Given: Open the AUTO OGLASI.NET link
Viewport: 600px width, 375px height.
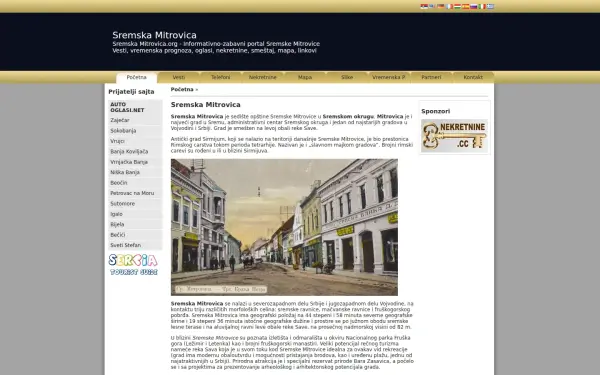Looking at the screenshot, I should tap(135, 107).
